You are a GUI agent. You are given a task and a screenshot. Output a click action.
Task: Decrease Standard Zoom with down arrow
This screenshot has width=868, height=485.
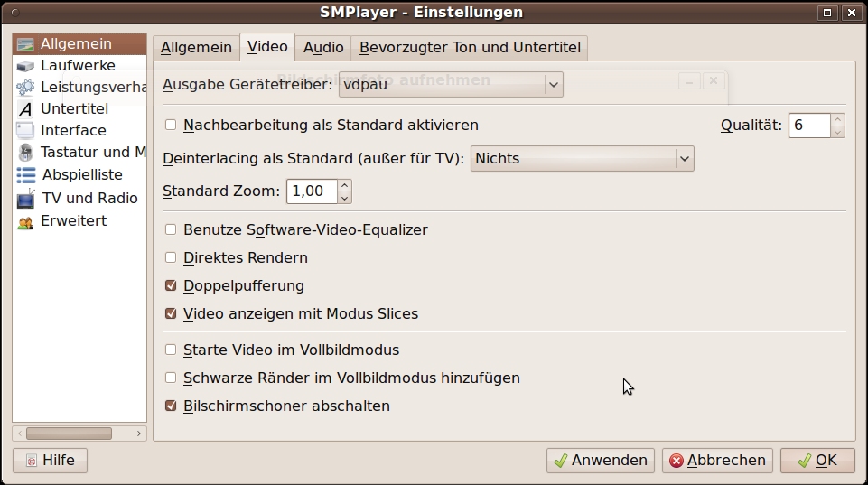pos(344,198)
